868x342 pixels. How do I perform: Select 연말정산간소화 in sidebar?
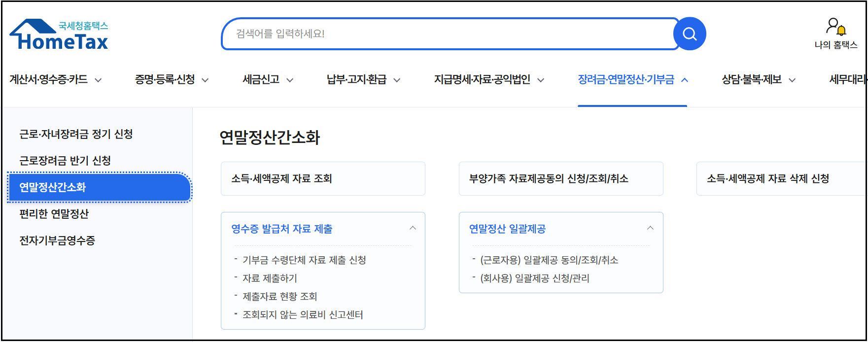point(100,187)
